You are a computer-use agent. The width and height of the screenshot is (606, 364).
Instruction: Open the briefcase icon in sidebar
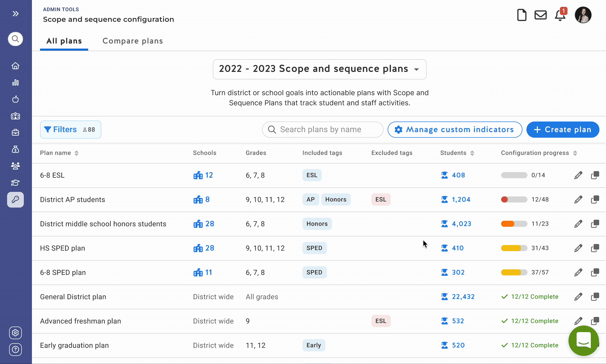point(15,132)
